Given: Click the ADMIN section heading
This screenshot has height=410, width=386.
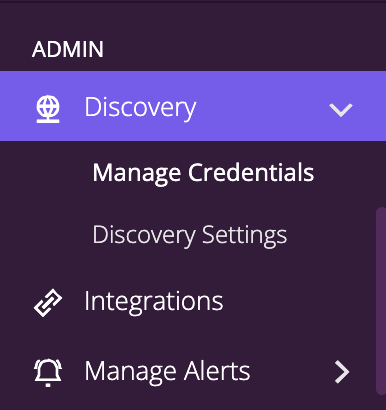Looking at the screenshot, I should click(x=68, y=49).
